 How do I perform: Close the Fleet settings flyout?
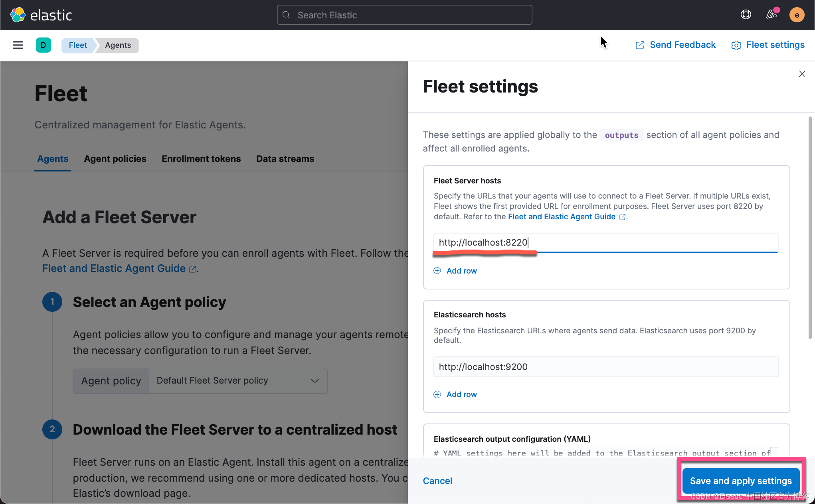coord(802,74)
